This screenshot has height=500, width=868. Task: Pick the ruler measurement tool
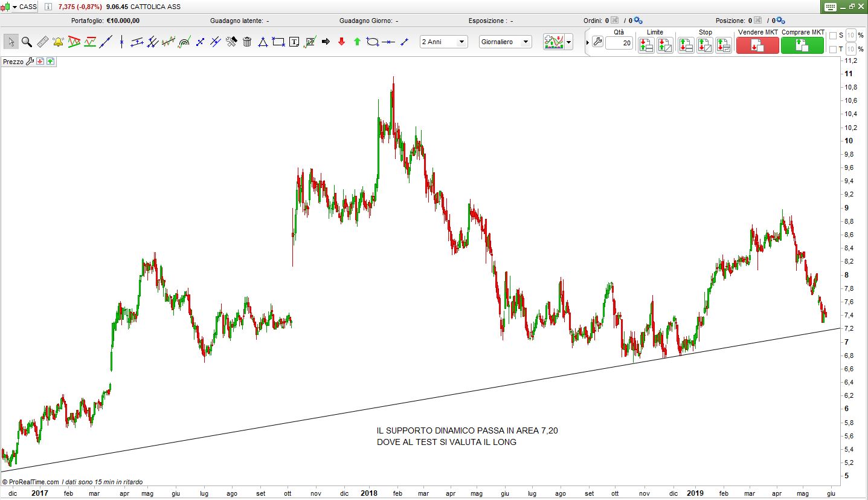(42, 42)
